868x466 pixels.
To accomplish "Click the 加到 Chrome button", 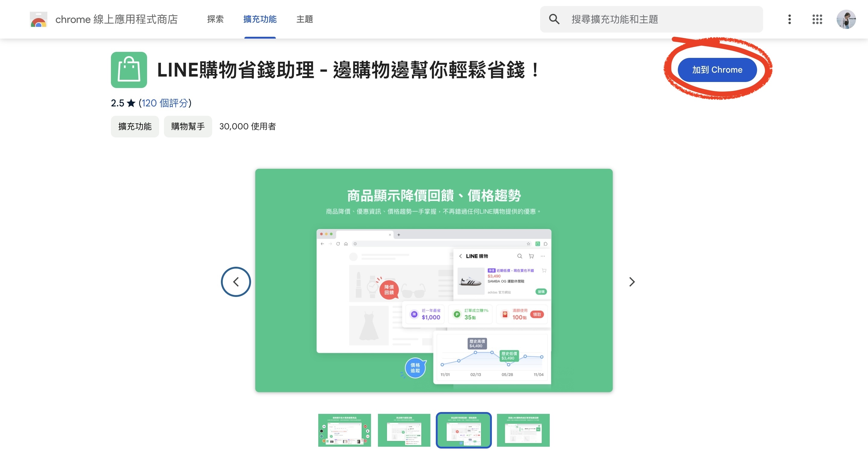I will click(x=718, y=70).
